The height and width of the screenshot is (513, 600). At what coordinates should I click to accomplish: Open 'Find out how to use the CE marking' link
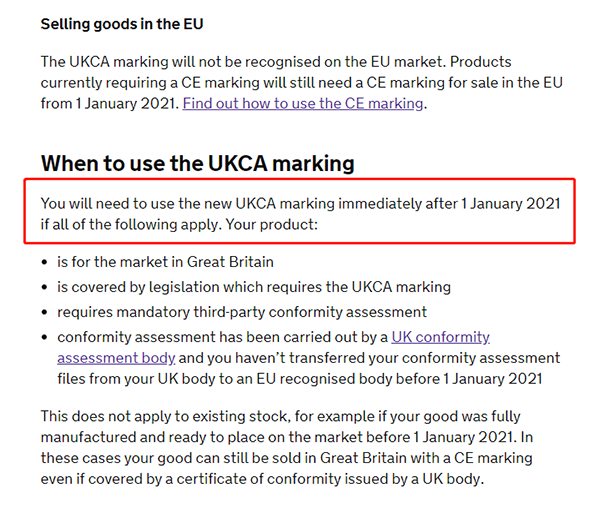click(303, 104)
